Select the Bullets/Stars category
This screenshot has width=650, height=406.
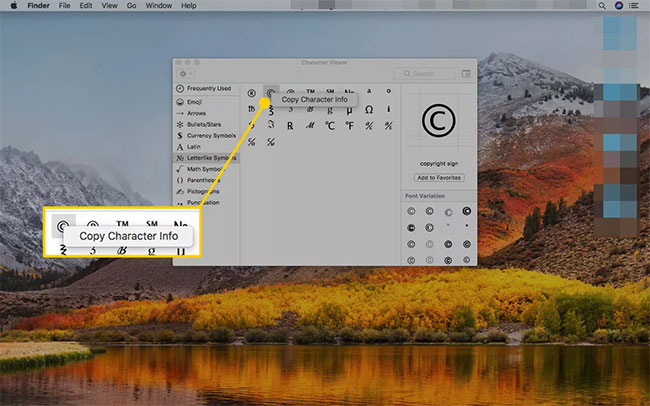[x=206, y=124]
